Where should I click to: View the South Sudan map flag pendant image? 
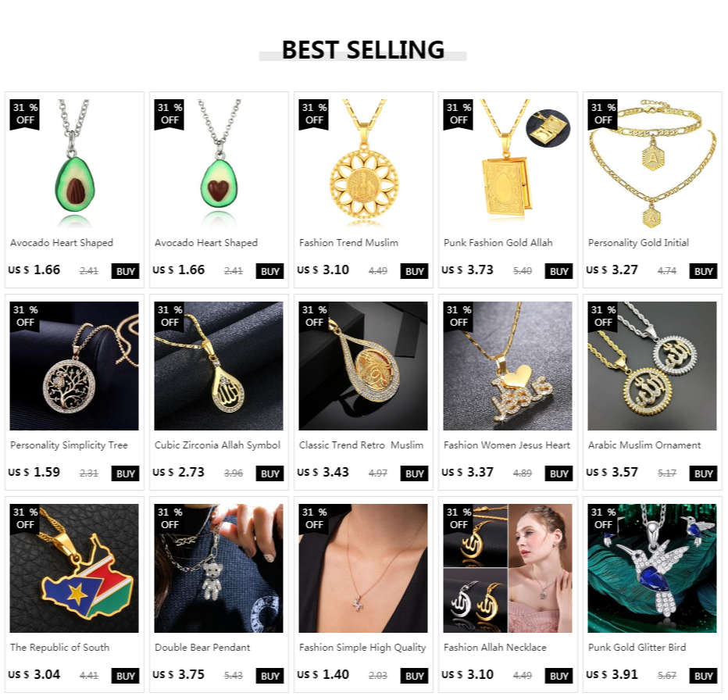pyautogui.click(x=74, y=568)
